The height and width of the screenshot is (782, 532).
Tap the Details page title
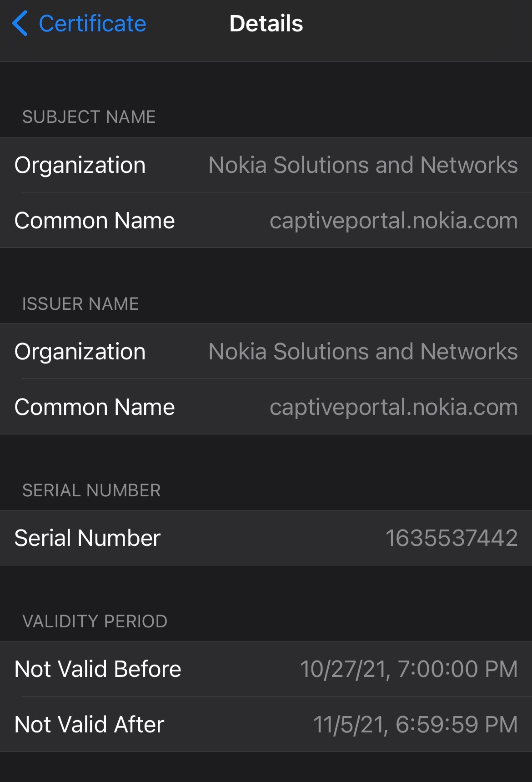pyautogui.click(x=266, y=24)
